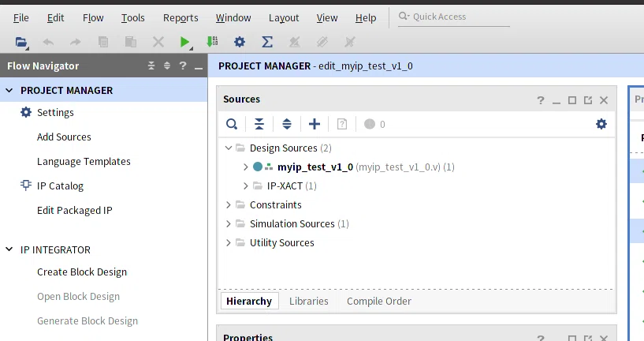Open the run dropdown arrow beside play
This screenshot has width=644, height=341.
[192, 48]
